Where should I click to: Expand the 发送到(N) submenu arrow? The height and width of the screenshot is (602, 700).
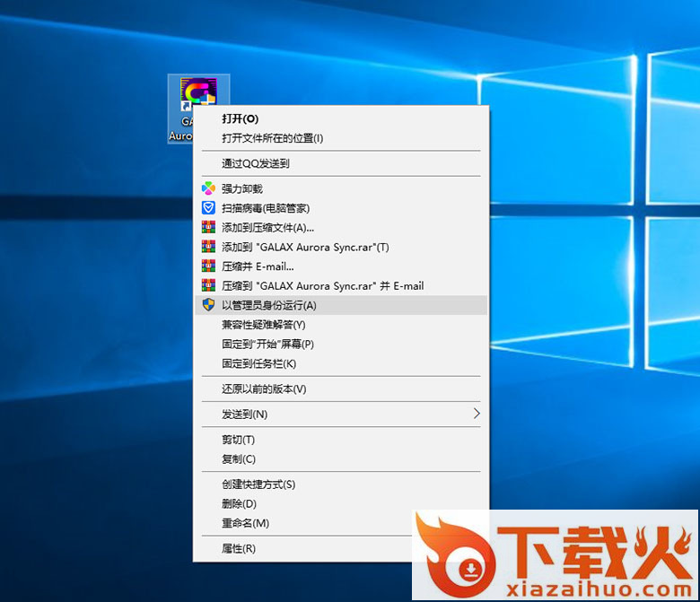click(476, 414)
